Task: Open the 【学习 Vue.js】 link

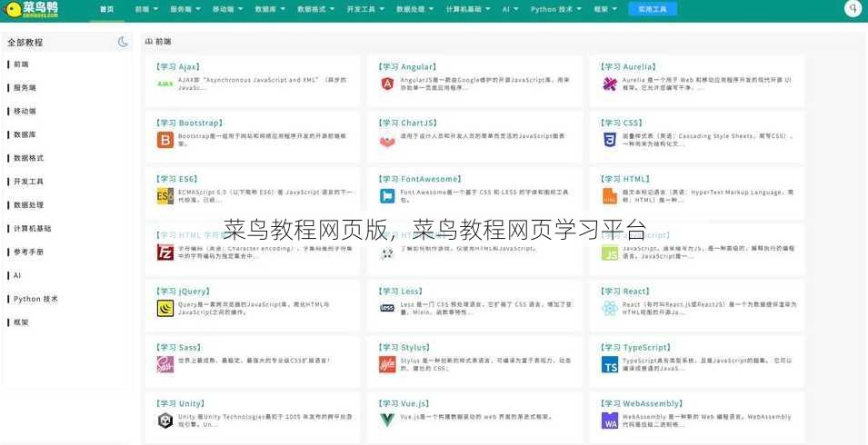Action: (404, 403)
